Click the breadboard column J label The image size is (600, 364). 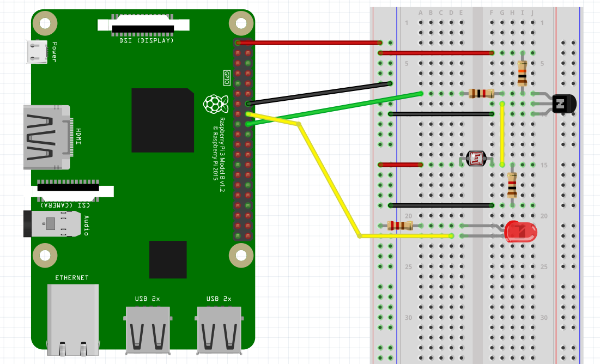pyautogui.click(x=532, y=13)
